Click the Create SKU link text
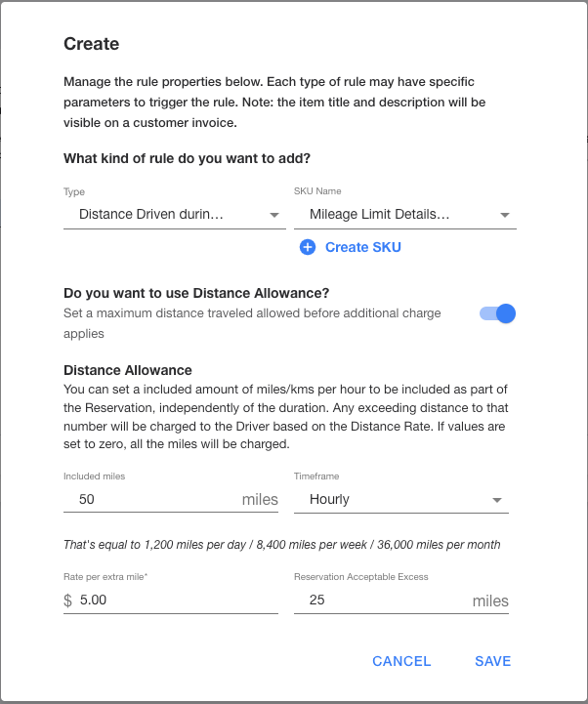This screenshot has height=704, width=588. tap(363, 247)
